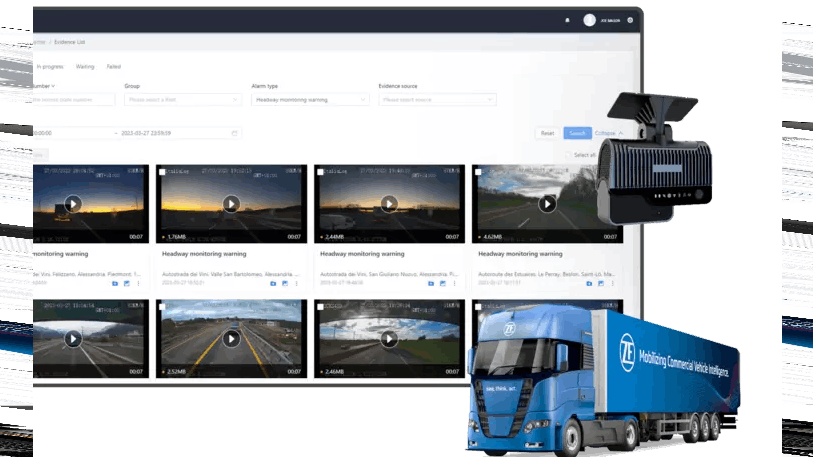813x457 pixels.
Task: Tick the checkbox on the 1.76MB video
Action: point(162,172)
